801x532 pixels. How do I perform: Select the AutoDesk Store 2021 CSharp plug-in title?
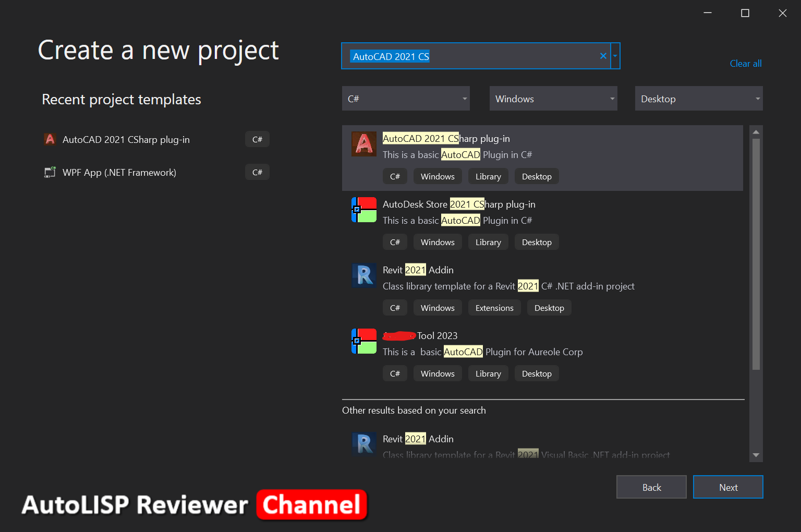pyautogui.click(x=459, y=204)
